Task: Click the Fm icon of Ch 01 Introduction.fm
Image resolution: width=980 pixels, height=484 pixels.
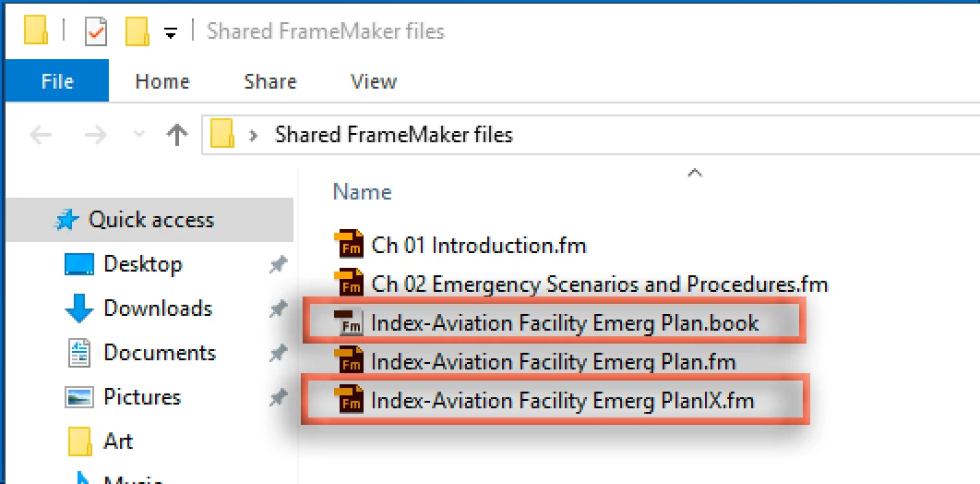Action: point(349,244)
